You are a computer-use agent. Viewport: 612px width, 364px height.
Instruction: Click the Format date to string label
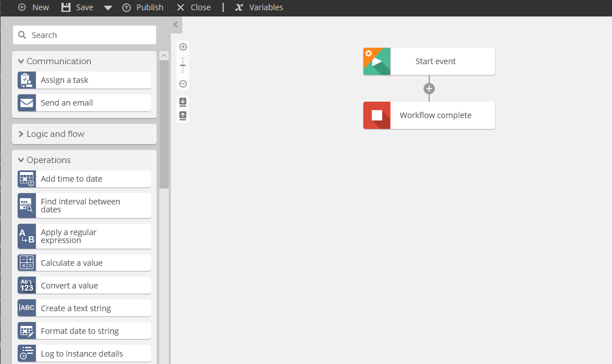pos(79,331)
